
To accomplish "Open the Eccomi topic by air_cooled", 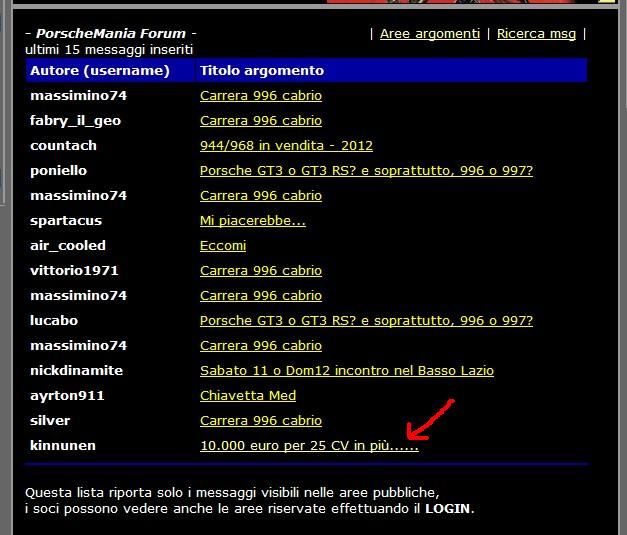I will coord(223,246).
